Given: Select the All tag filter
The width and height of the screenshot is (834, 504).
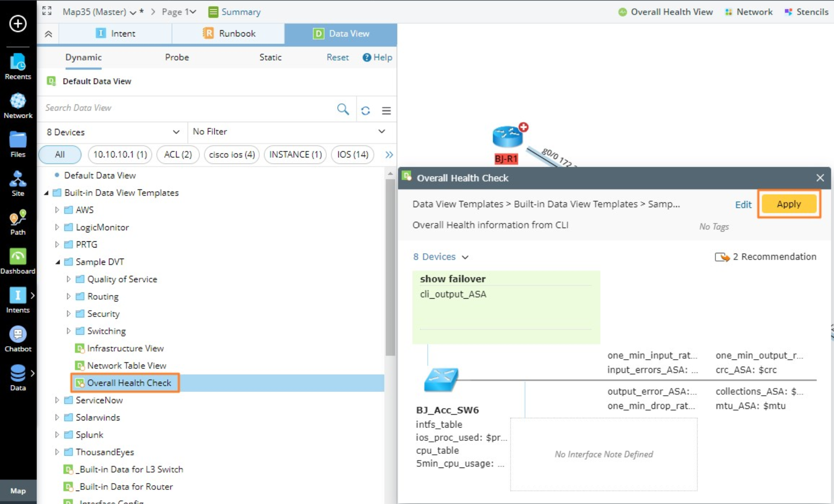Looking at the screenshot, I should tap(60, 155).
